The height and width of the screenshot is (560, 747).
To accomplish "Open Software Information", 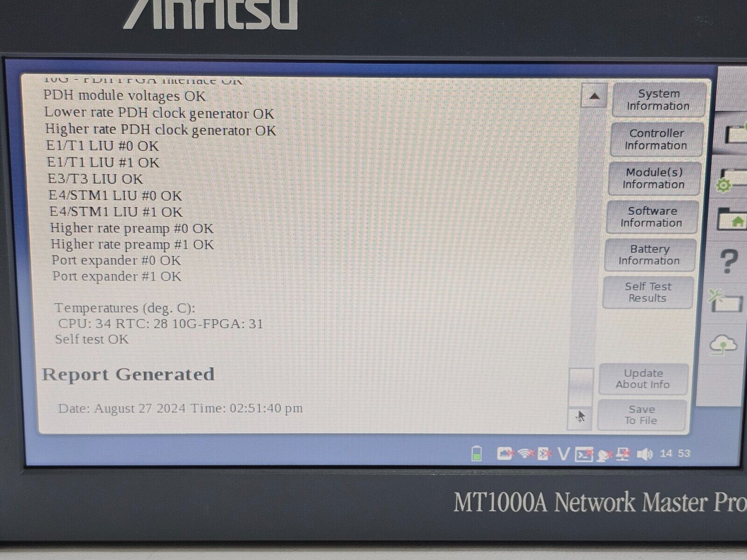I will [651, 217].
